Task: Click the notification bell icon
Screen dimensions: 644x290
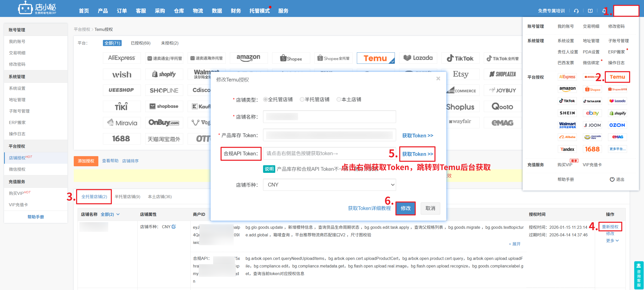Action: click(604, 11)
